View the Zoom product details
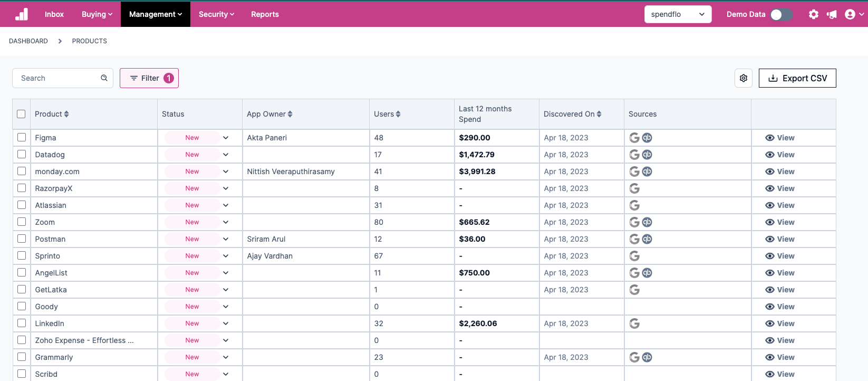Screen dimensions: 868x381 pyautogui.click(x=780, y=222)
